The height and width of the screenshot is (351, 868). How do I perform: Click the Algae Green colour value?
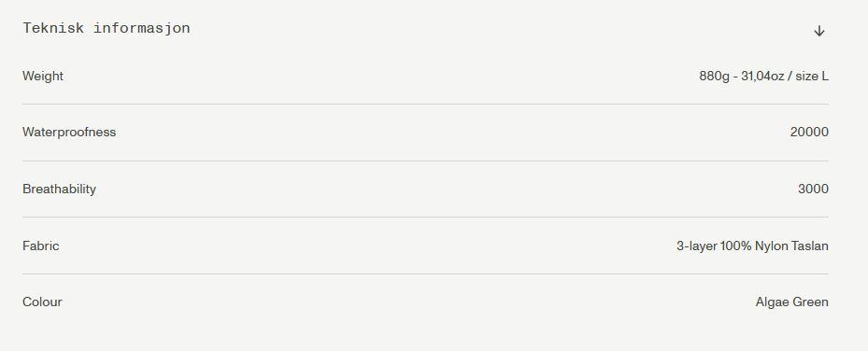(x=792, y=302)
